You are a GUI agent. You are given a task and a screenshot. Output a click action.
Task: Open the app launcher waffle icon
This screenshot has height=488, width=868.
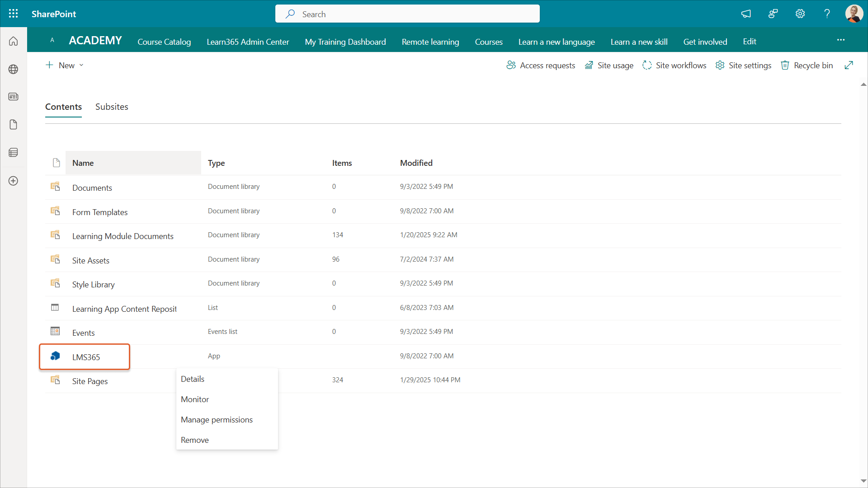(x=14, y=14)
